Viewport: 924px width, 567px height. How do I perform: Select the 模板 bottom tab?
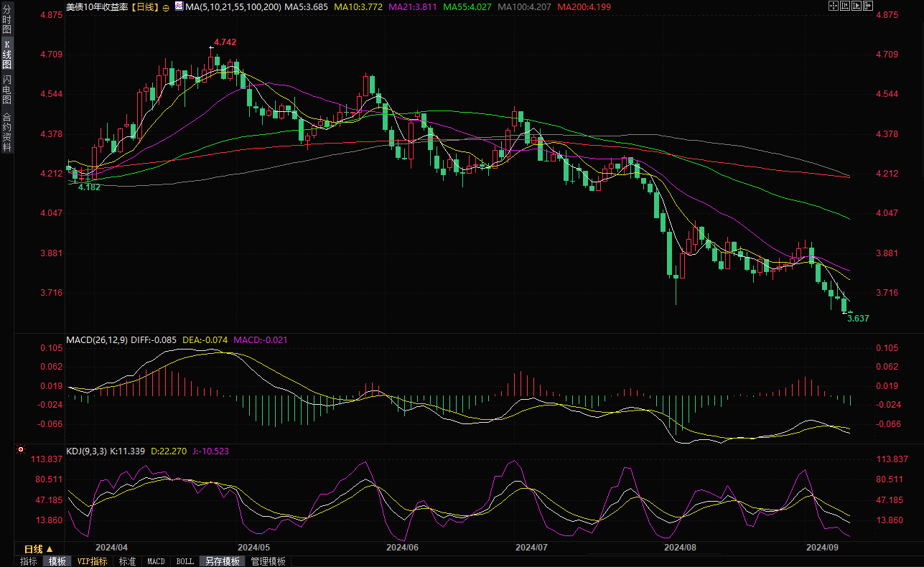[x=57, y=561]
